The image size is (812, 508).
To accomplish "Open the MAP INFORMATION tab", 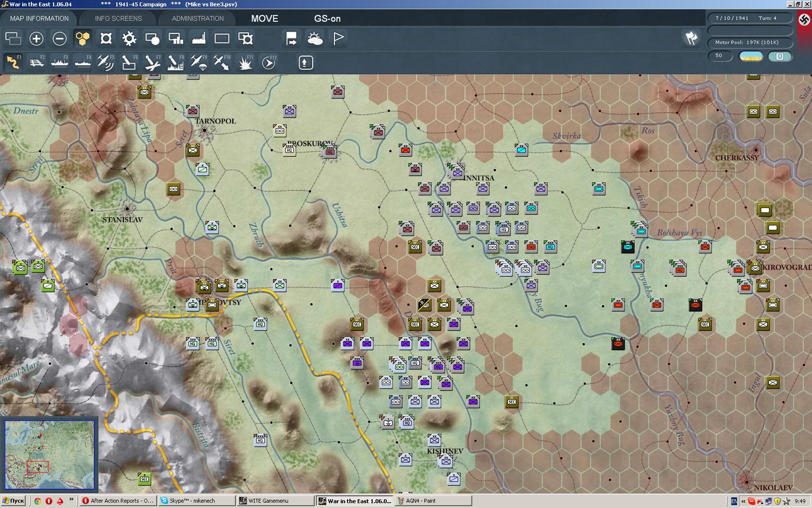I will point(39,18).
